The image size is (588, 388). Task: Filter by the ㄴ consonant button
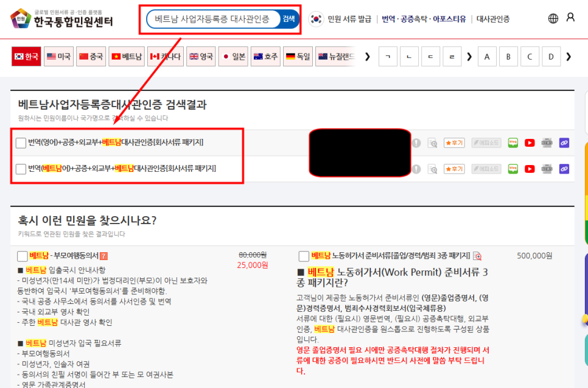click(x=409, y=57)
